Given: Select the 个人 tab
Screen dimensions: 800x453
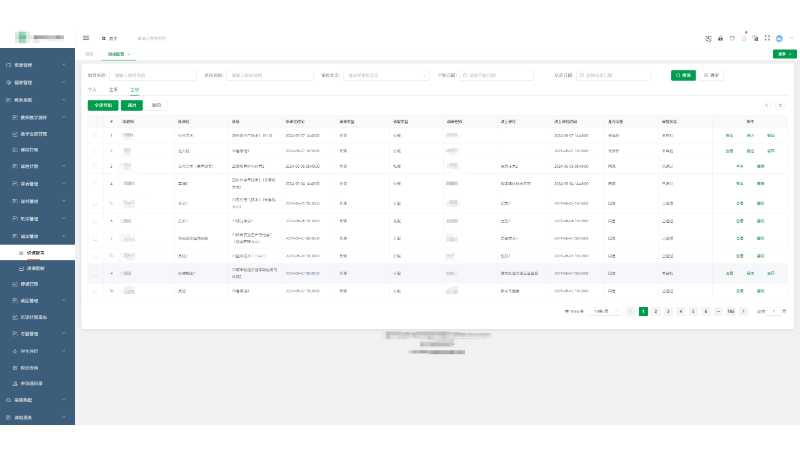Looking at the screenshot, I should (92, 90).
